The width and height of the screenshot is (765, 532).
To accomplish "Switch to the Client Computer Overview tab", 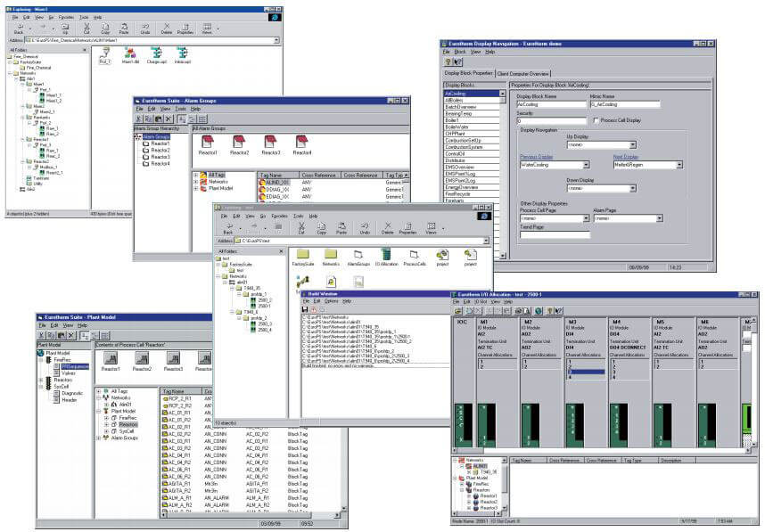I will pos(522,73).
